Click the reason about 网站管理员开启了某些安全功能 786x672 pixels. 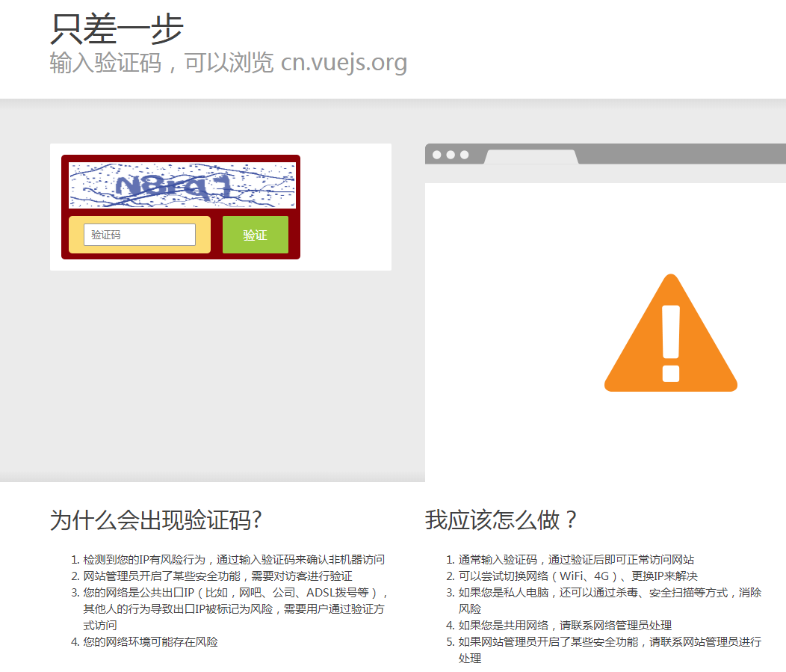tap(217, 576)
